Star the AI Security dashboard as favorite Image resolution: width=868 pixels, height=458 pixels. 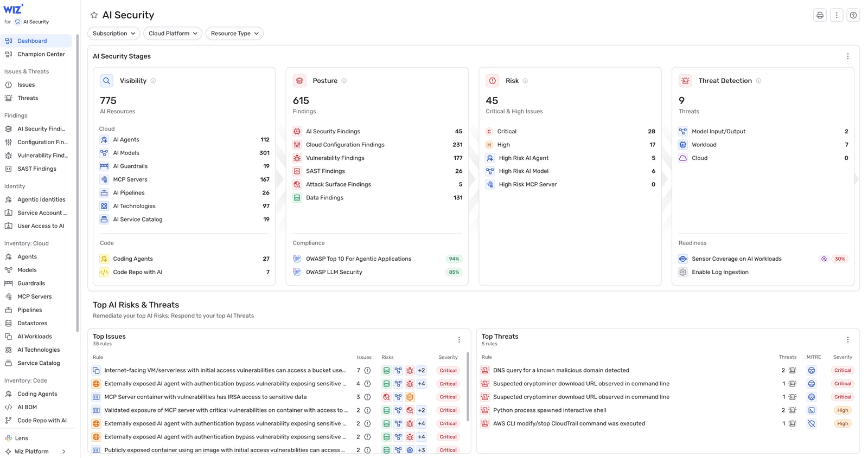coord(94,15)
